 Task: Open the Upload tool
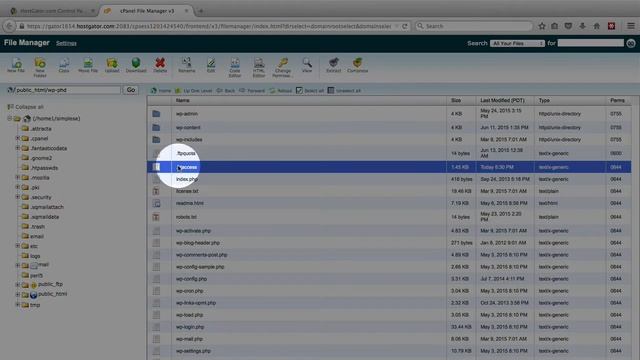(112, 65)
